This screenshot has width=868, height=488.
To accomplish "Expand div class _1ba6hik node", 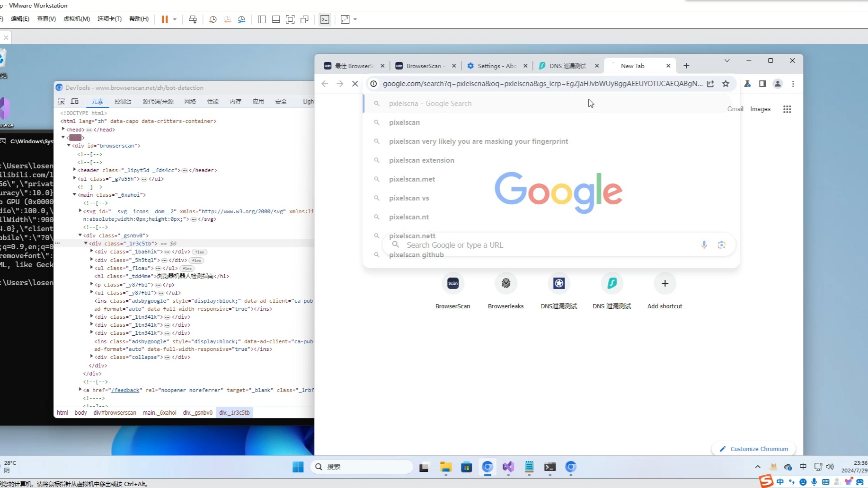I will click(92, 251).
